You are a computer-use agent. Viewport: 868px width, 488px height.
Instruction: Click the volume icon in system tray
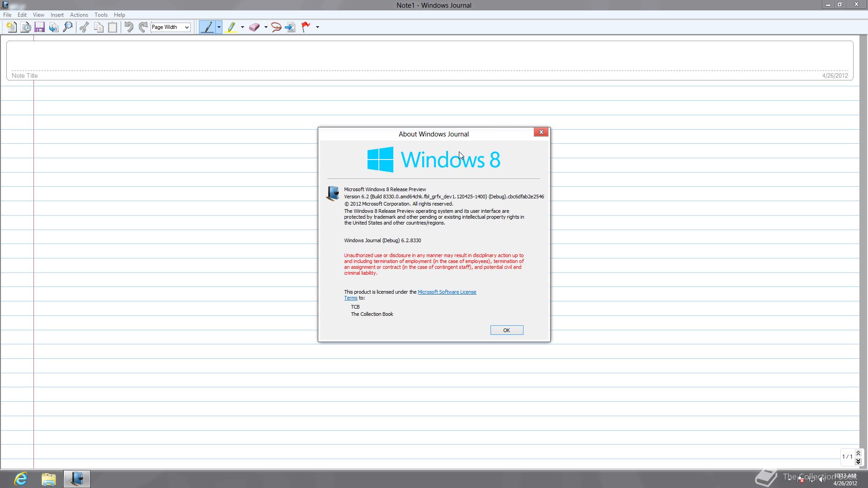[x=822, y=479]
